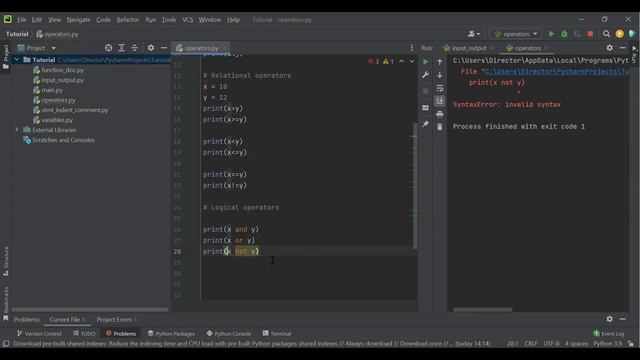Open the Event Log
This screenshot has height=360, width=640.
click(609, 333)
